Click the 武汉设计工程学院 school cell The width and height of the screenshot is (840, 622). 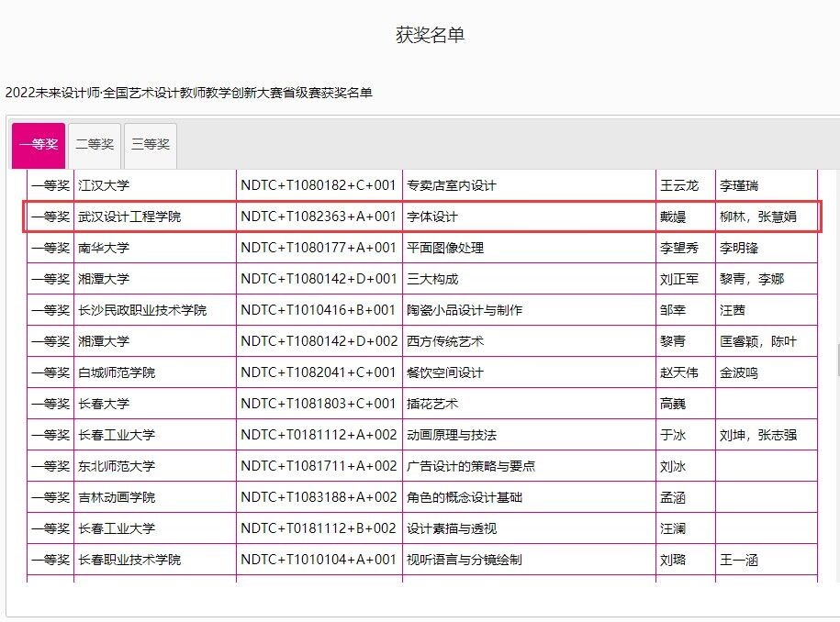click(129, 217)
